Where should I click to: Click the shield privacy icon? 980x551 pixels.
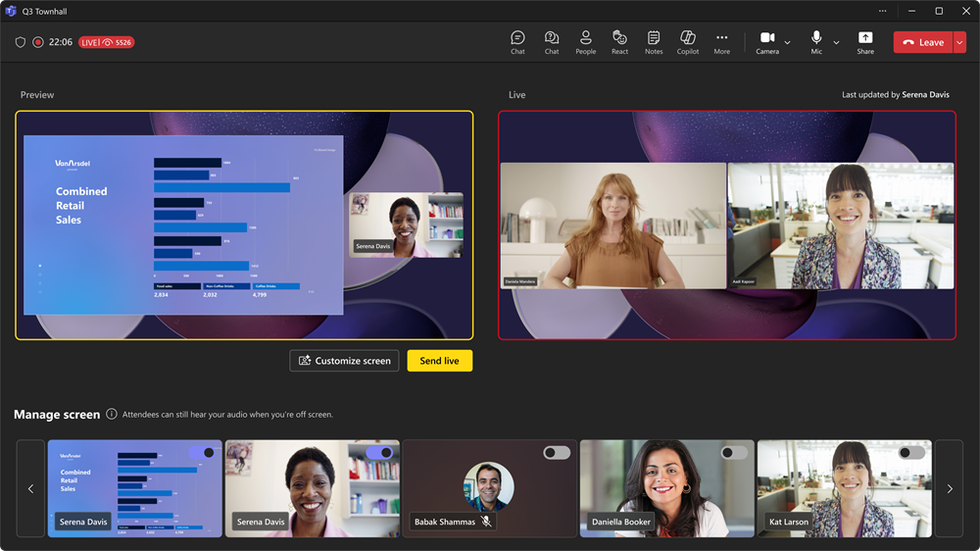pos(20,42)
